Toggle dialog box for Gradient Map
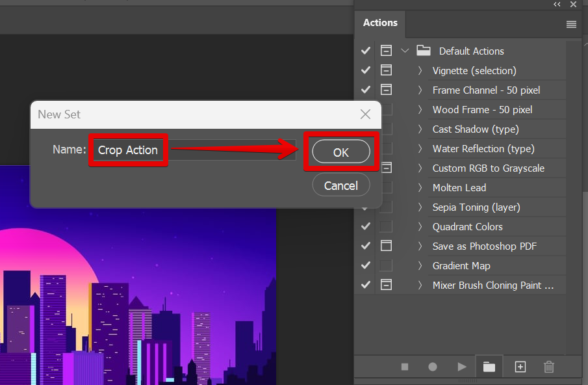This screenshot has height=385, width=588. click(x=386, y=265)
